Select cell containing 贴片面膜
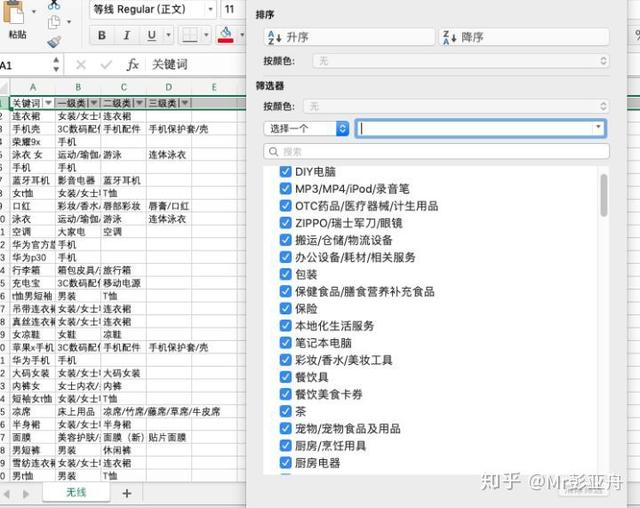640x508 pixels. point(169,437)
